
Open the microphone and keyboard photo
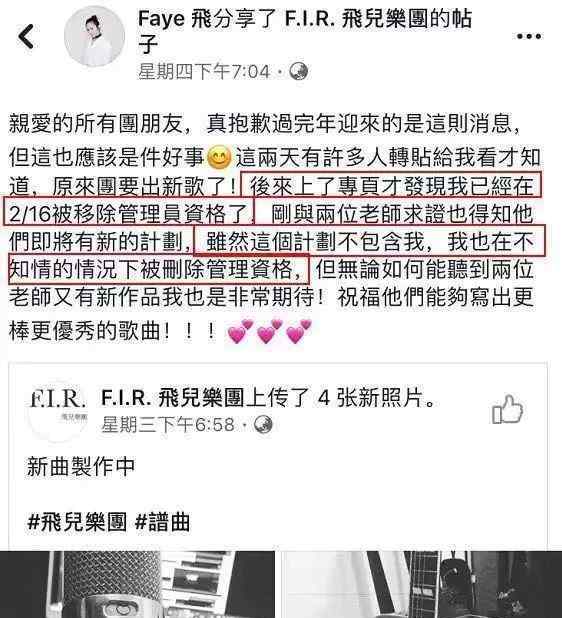138,584
